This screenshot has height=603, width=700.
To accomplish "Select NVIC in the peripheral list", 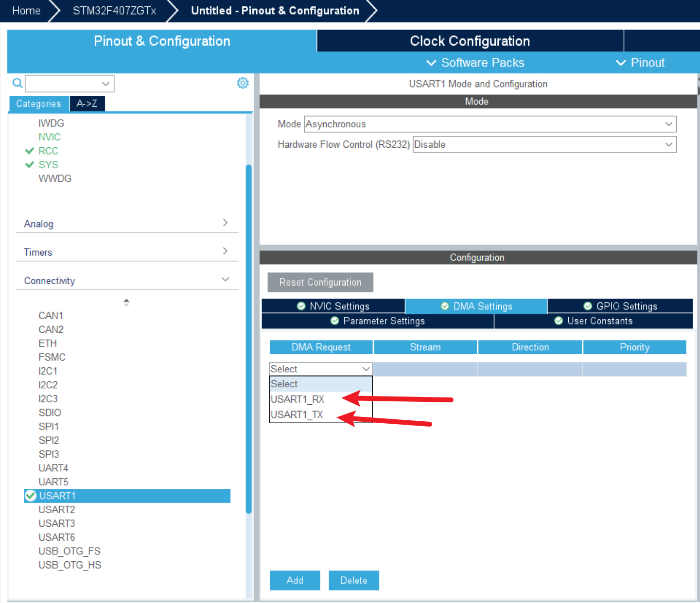I will [x=50, y=137].
